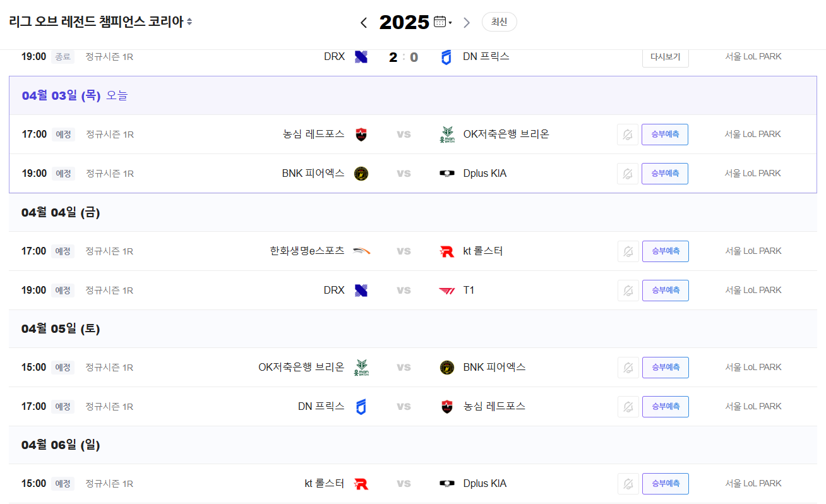Click kt 롤스터 logo in 04월 04일 match

[x=446, y=251]
